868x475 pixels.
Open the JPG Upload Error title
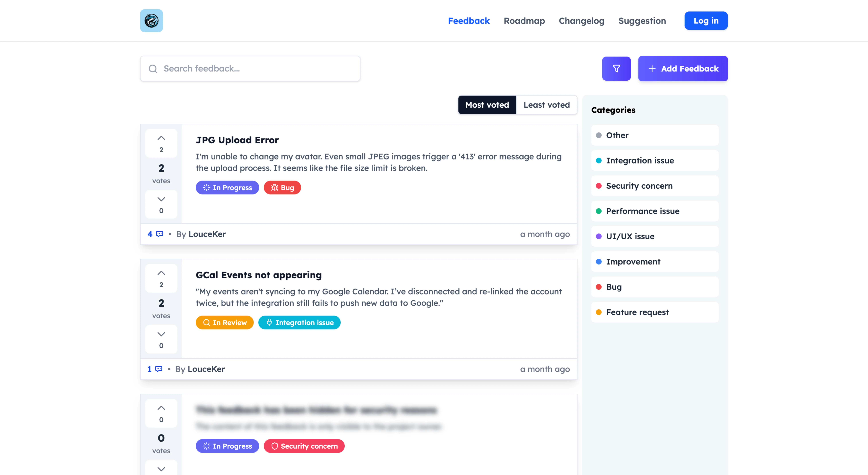pos(237,140)
